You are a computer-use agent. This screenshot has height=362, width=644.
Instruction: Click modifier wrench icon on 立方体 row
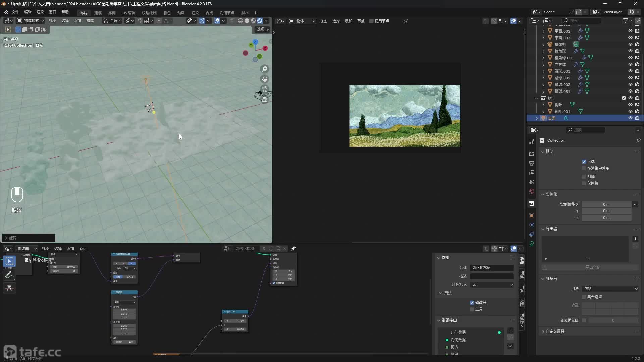(x=576, y=64)
